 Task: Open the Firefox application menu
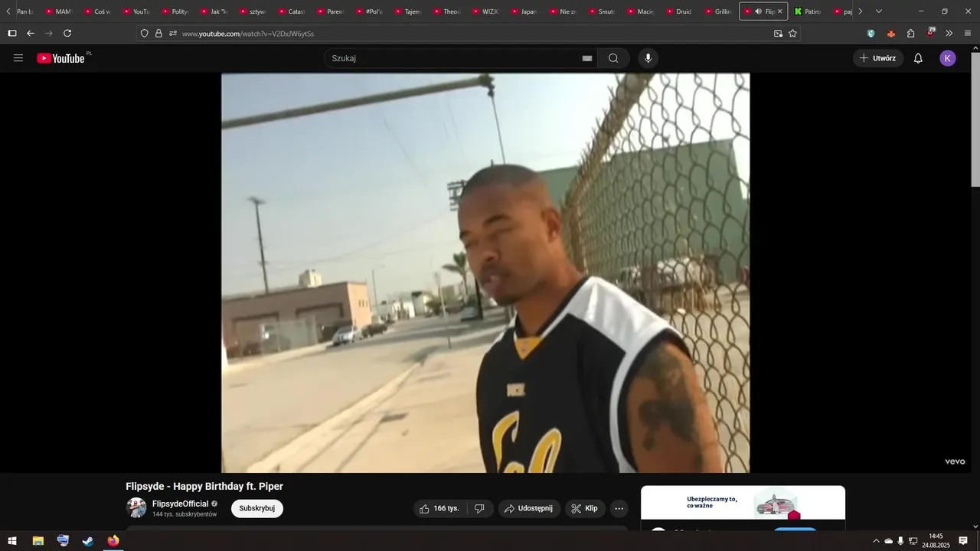(x=968, y=33)
